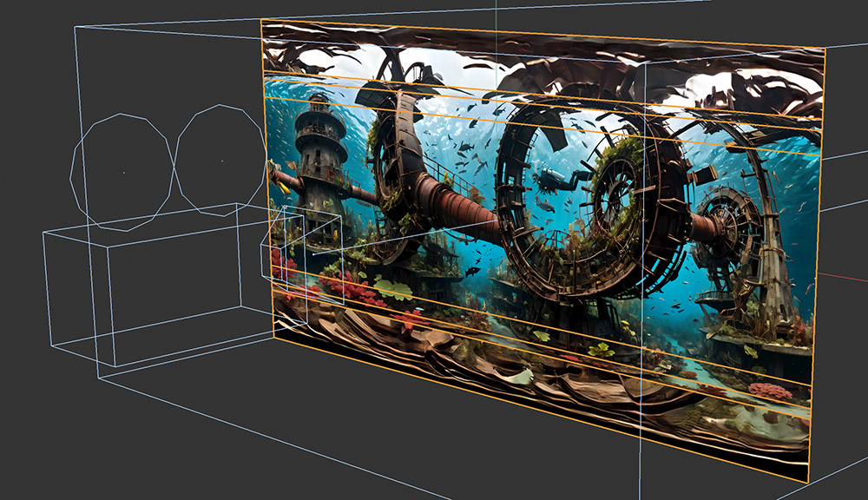Click the center dot of the left reel
This screenshot has height=500, width=868.
pyautogui.click(x=123, y=173)
